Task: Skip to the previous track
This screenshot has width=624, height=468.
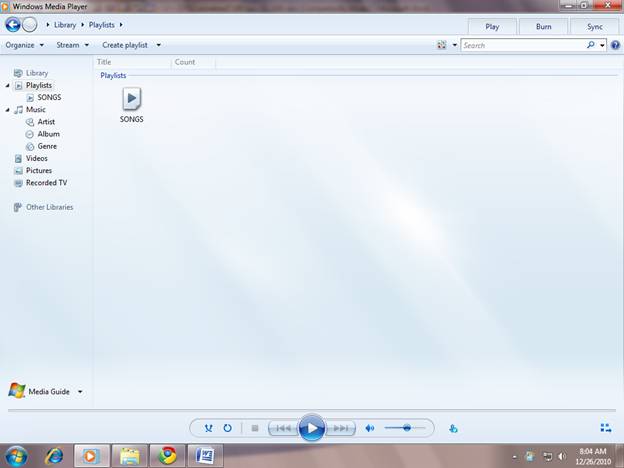Action: [x=283, y=428]
